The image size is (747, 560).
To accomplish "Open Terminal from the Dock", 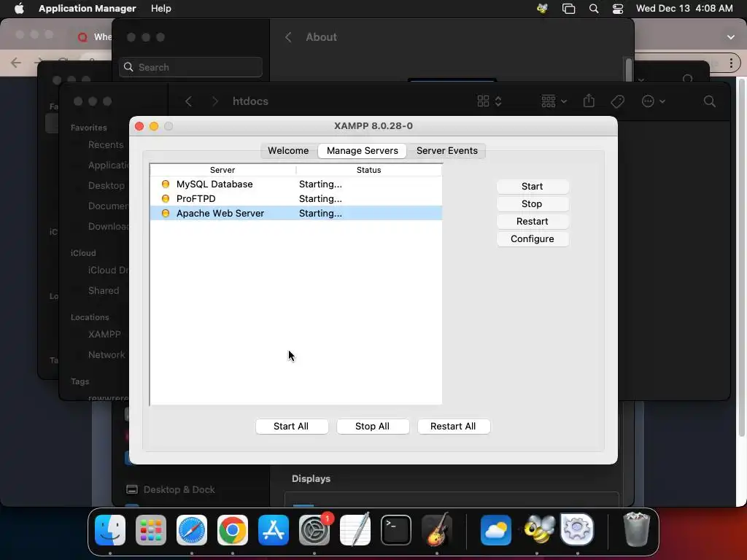I will 396,530.
